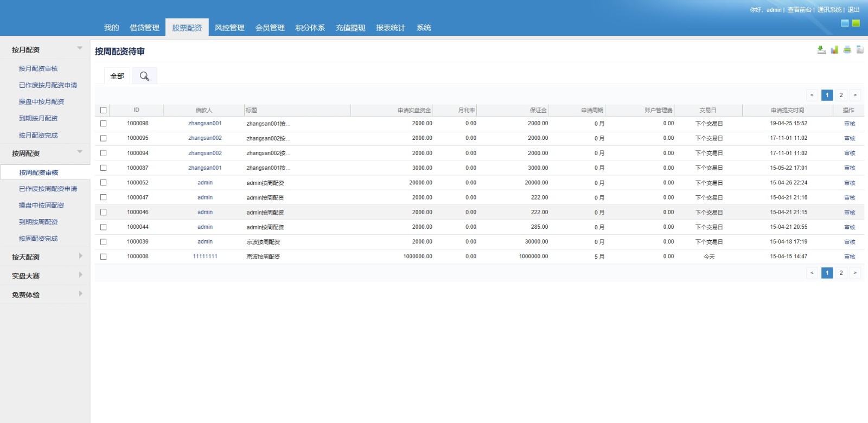Open 已作废按周配资申请 in the sidebar
Viewport: 868px width, 423px height.
(48, 189)
